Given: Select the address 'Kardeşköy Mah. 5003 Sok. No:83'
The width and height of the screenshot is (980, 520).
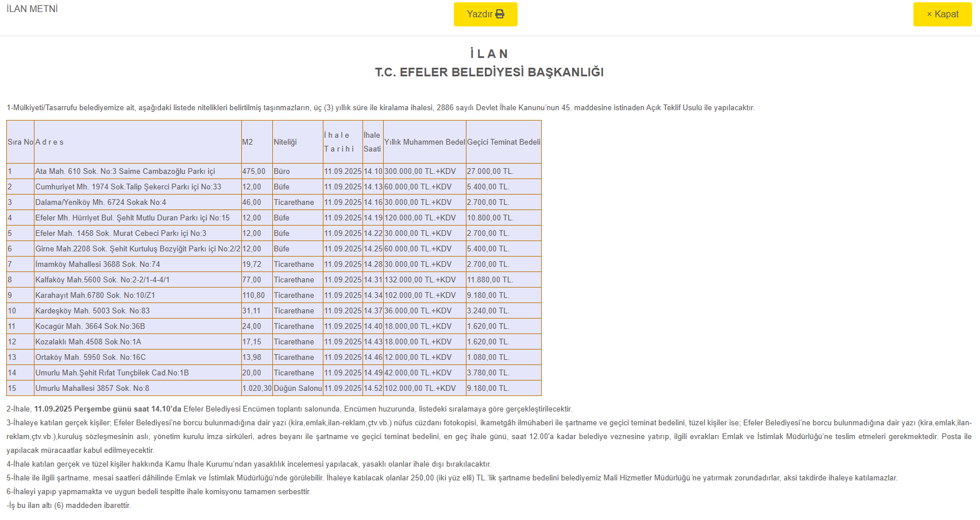Looking at the screenshot, I should [92, 311].
